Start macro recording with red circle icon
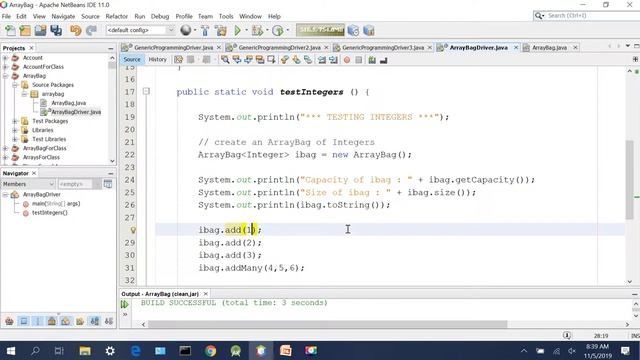Viewport: 640px width, 360px height. [x=347, y=60]
